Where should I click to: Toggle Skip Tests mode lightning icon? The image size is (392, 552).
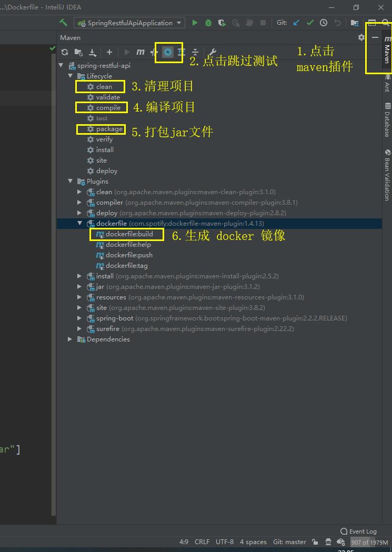[x=168, y=52]
